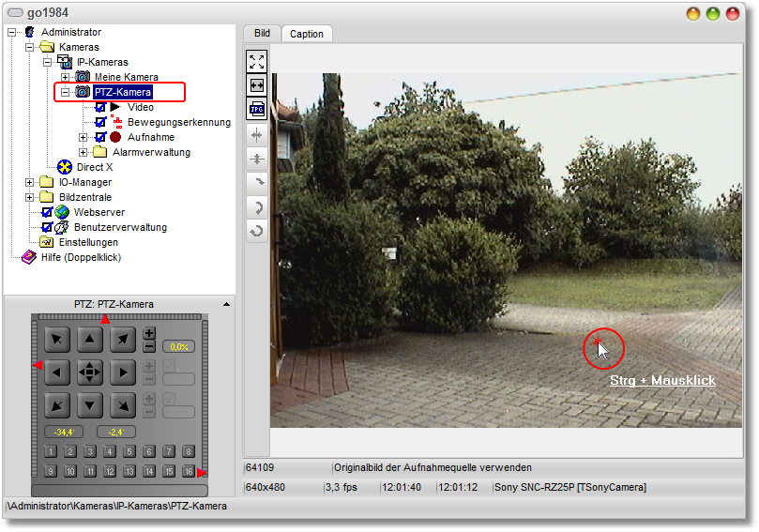Expand the IO-Manager folder node
Image resolution: width=759 pixels, height=532 pixels.
[30, 182]
